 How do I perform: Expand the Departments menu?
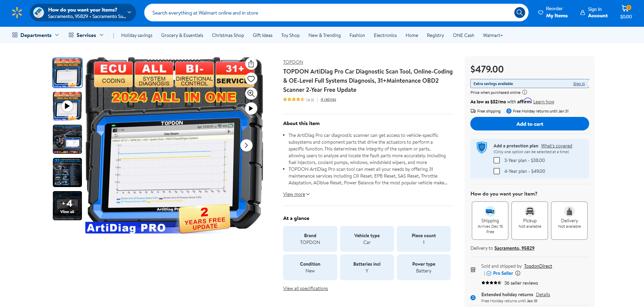coord(36,35)
